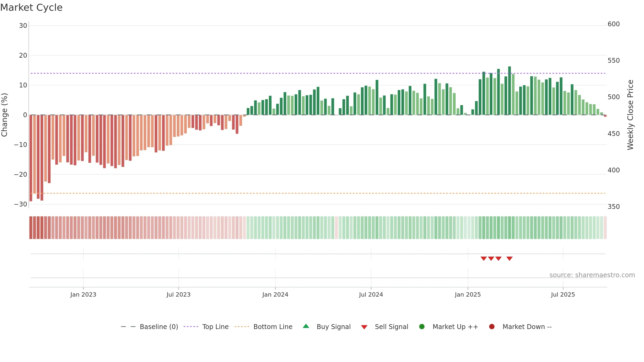The image size is (644, 362).
Task: Click the pink heat strip cell at far right
Action: [x=605, y=228]
